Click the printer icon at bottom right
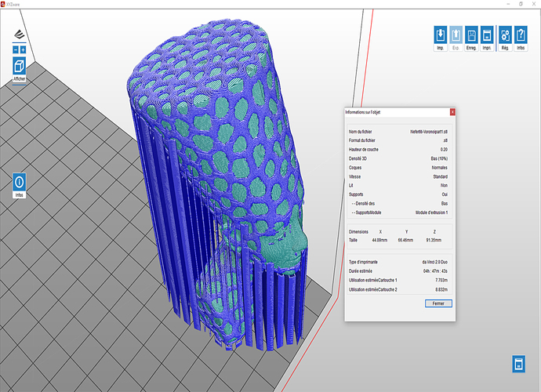The height and width of the screenshot is (392, 541). click(518, 364)
